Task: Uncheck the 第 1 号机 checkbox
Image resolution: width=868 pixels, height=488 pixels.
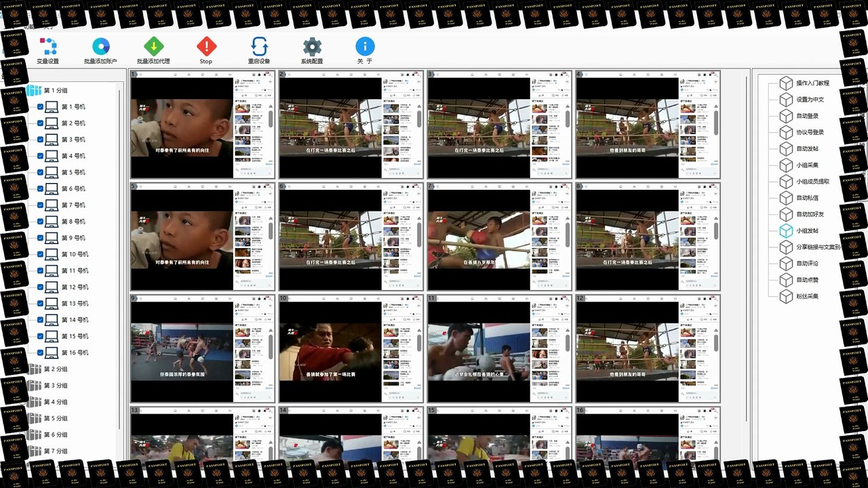Action: [41, 107]
